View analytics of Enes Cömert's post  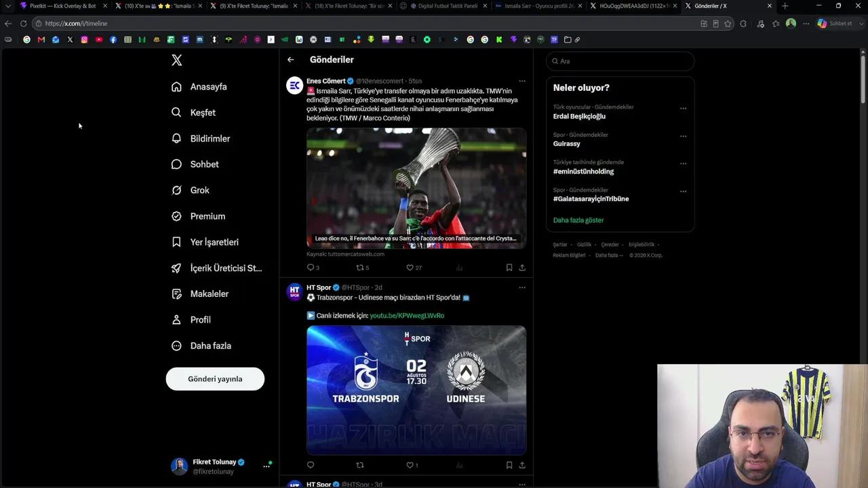459,268
